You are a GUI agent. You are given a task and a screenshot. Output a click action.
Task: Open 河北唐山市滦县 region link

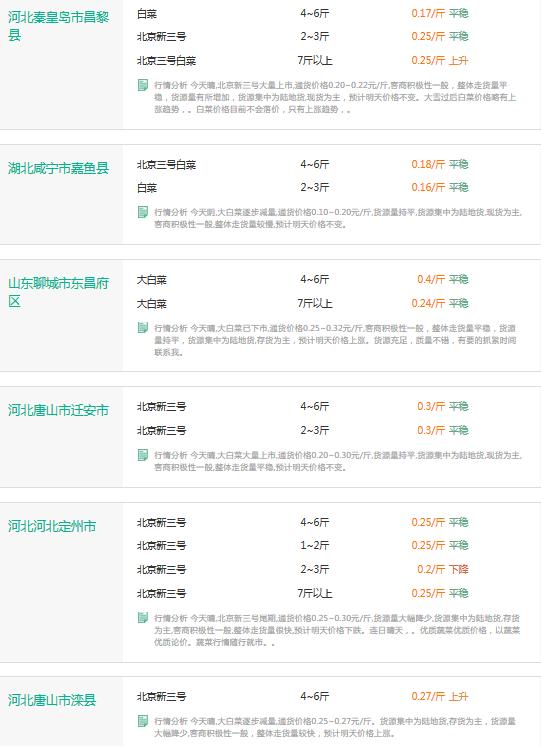[x=52, y=700]
